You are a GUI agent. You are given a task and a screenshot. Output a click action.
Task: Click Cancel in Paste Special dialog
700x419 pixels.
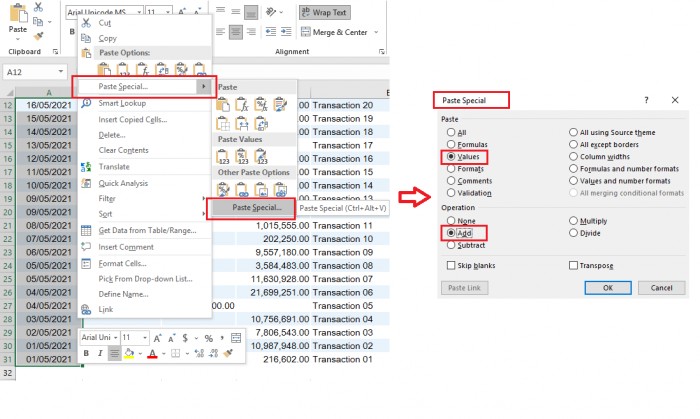pyautogui.click(x=661, y=287)
